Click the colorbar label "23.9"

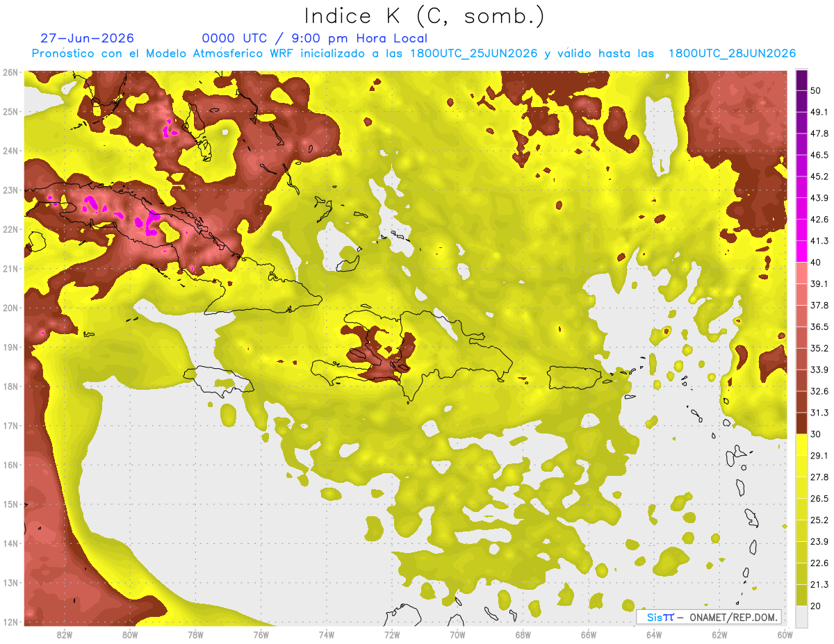(x=819, y=541)
